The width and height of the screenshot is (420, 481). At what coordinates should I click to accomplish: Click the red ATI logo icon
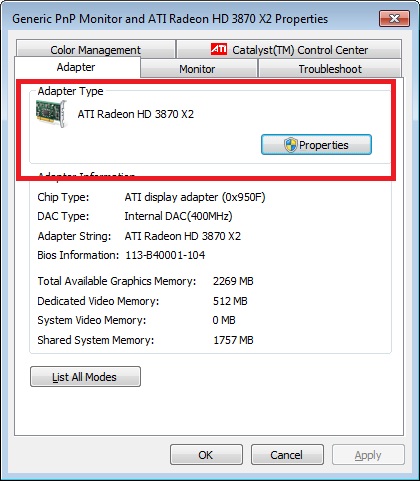pos(219,49)
